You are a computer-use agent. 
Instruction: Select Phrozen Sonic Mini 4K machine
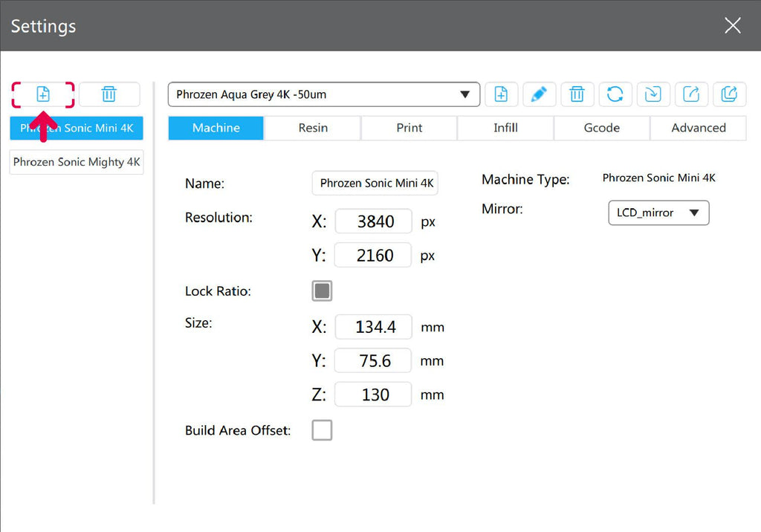(x=77, y=128)
